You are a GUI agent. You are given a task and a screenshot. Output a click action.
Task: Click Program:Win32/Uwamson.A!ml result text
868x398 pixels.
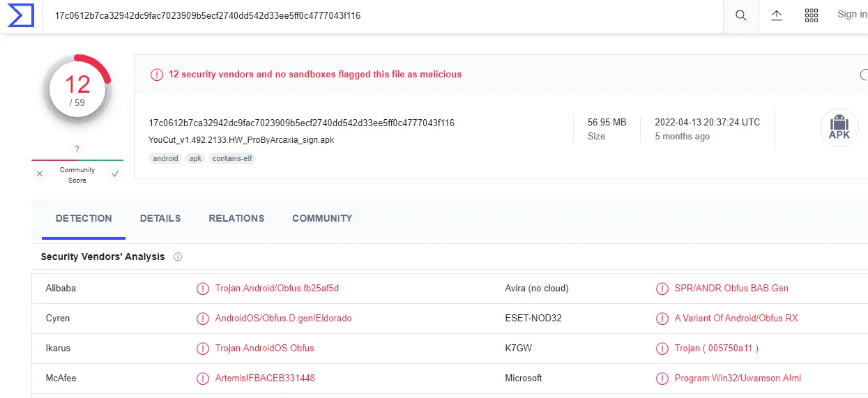[738, 378]
